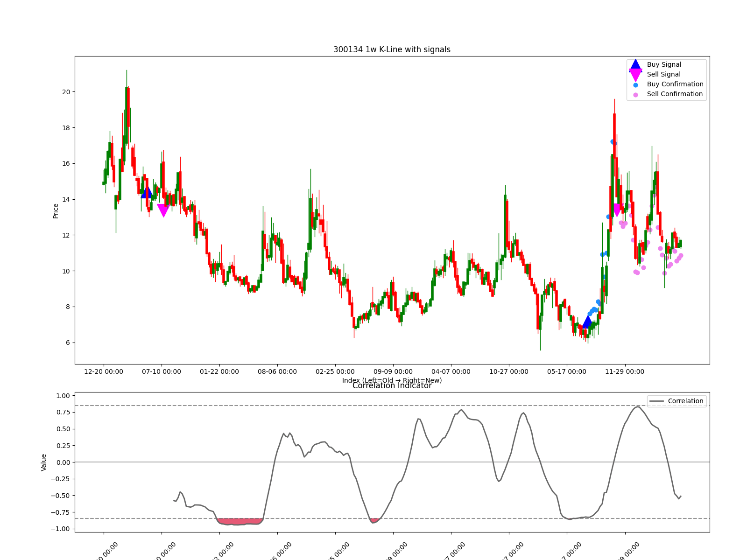Viewport: 747px width, 560px height.
Task: Click the correlation tick label '1.00'
Action: [63, 396]
